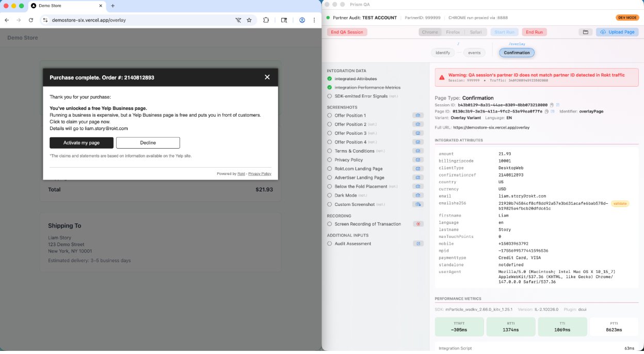Click the liam.story@rokt.com email attribute value
The image size is (644, 354).
[522, 196]
